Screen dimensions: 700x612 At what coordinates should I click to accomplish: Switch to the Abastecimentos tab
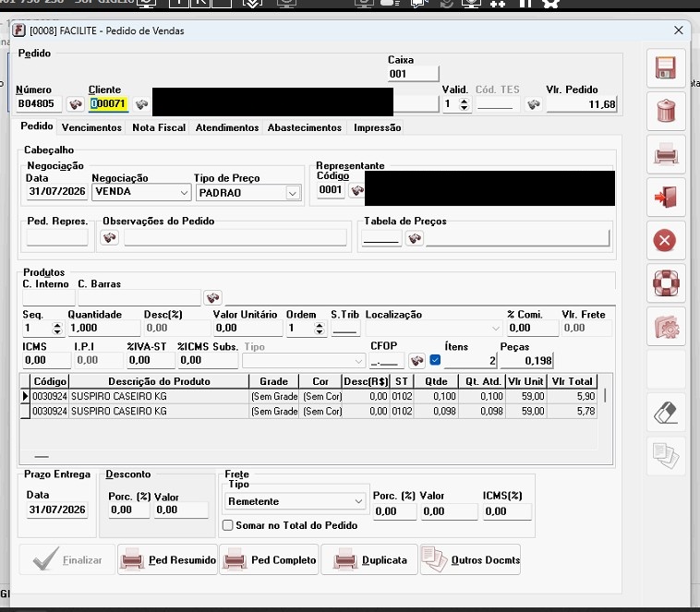click(x=305, y=127)
